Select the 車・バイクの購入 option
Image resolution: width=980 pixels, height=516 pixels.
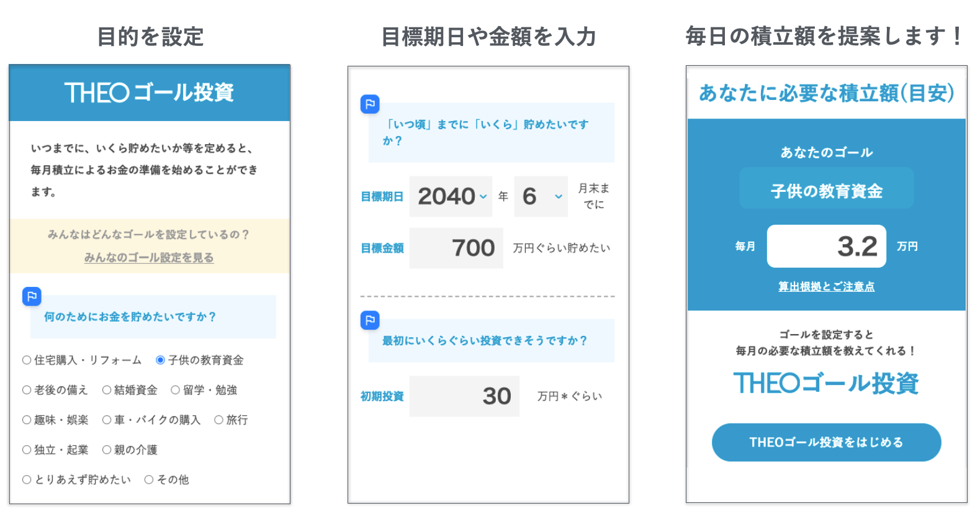(107, 420)
